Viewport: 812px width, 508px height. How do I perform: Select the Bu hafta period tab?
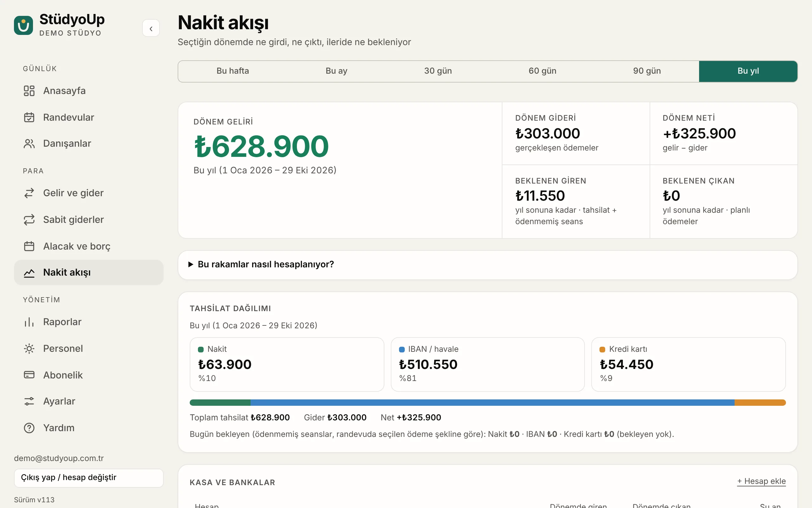[x=232, y=71]
